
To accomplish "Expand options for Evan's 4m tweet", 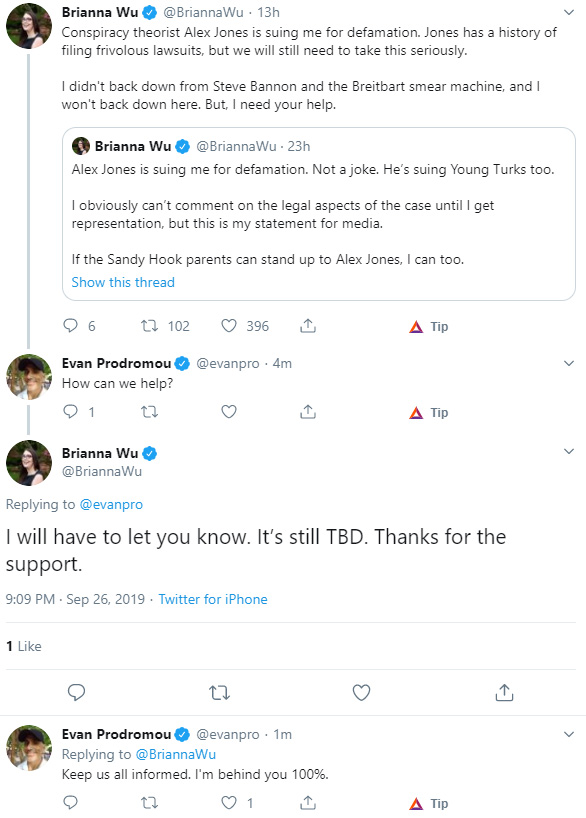I will 569,363.
